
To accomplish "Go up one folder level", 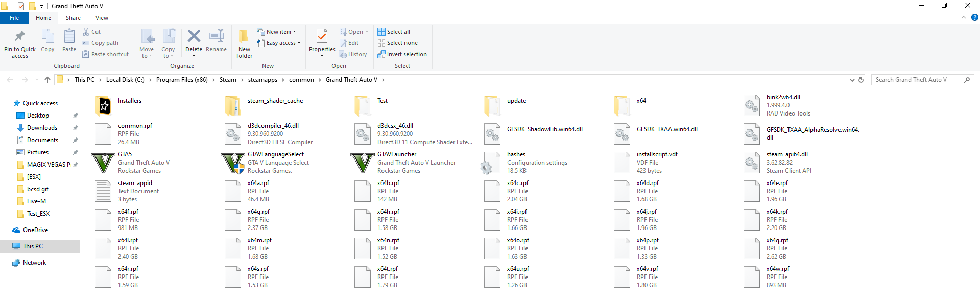I will click(x=47, y=80).
